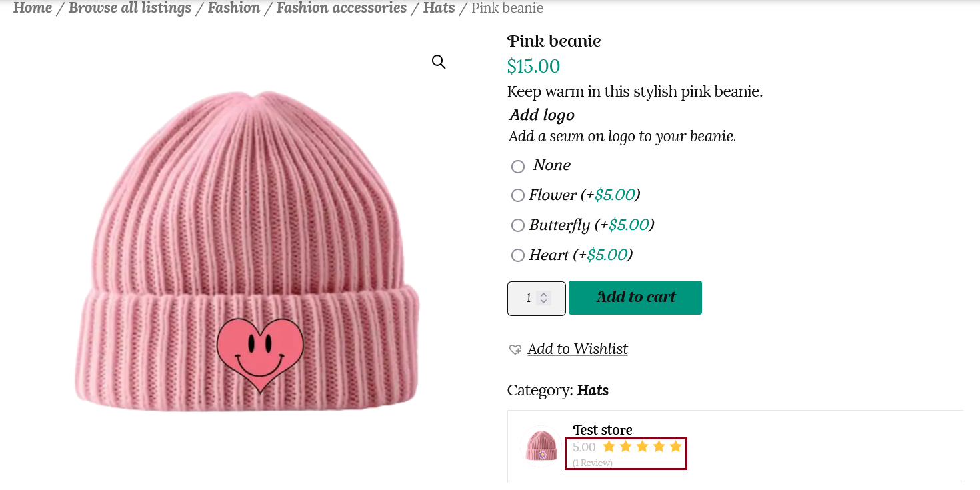
Task: Click the quantity input field
Action: (x=528, y=298)
